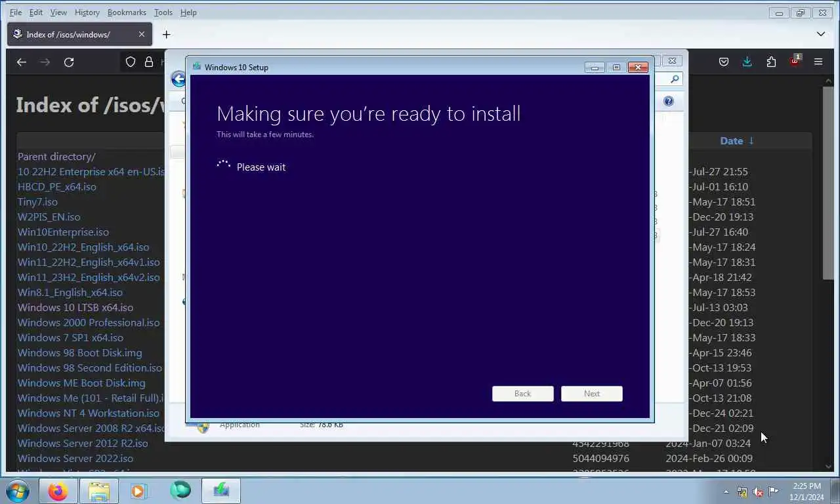This screenshot has width=840, height=504.
Task: Open Windows 10 LTSB x64.iso link
Action: tap(75, 307)
